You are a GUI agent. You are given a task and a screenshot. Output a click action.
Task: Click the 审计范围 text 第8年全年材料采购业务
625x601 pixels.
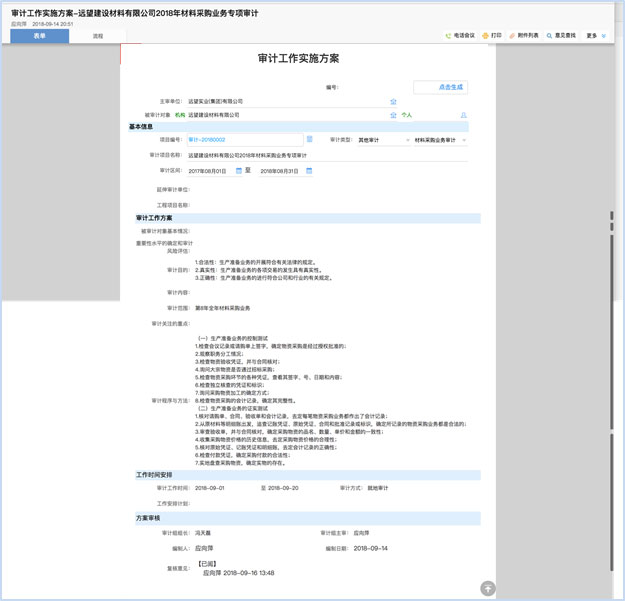(x=222, y=308)
